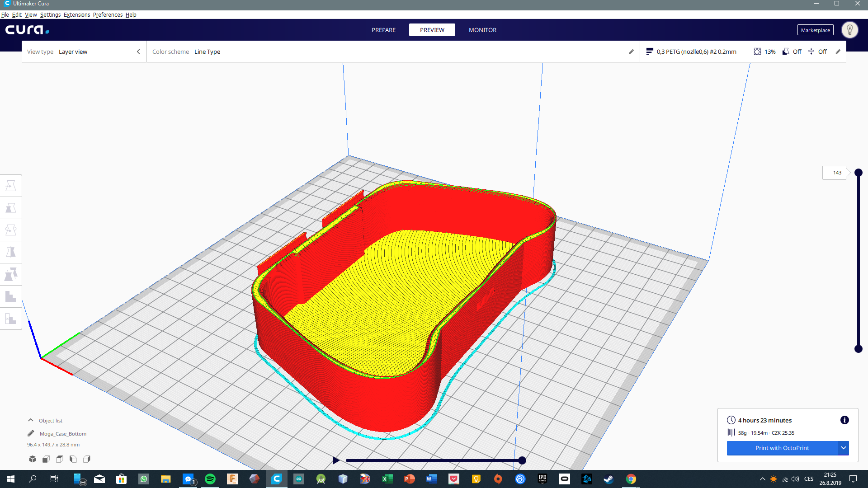Open the Preferences menu

click(108, 14)
